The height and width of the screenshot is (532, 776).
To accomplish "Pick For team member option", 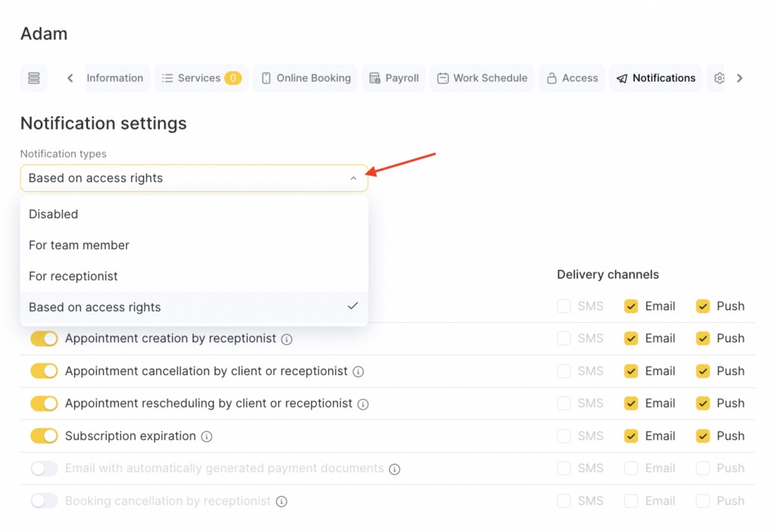I will pyautogui.click(x=79, y=246).
